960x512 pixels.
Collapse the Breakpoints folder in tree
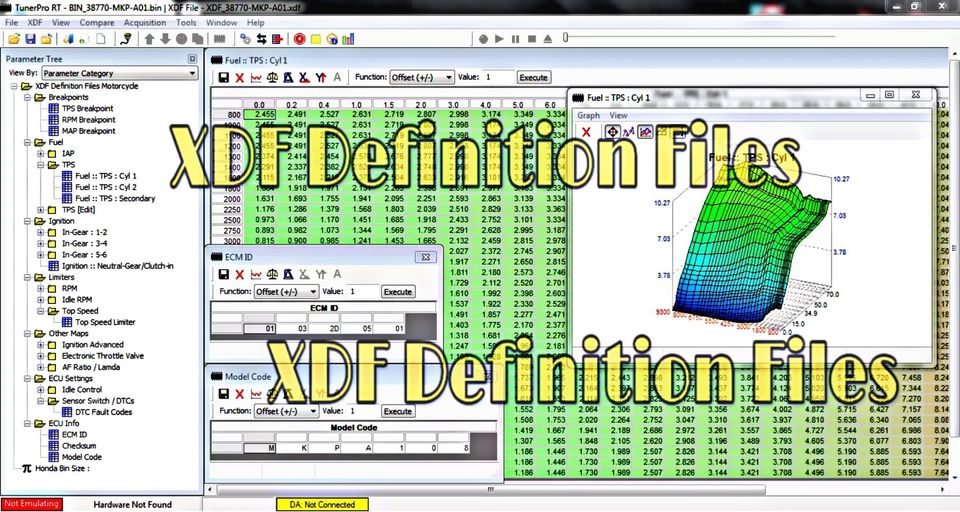tap(27, 97)
